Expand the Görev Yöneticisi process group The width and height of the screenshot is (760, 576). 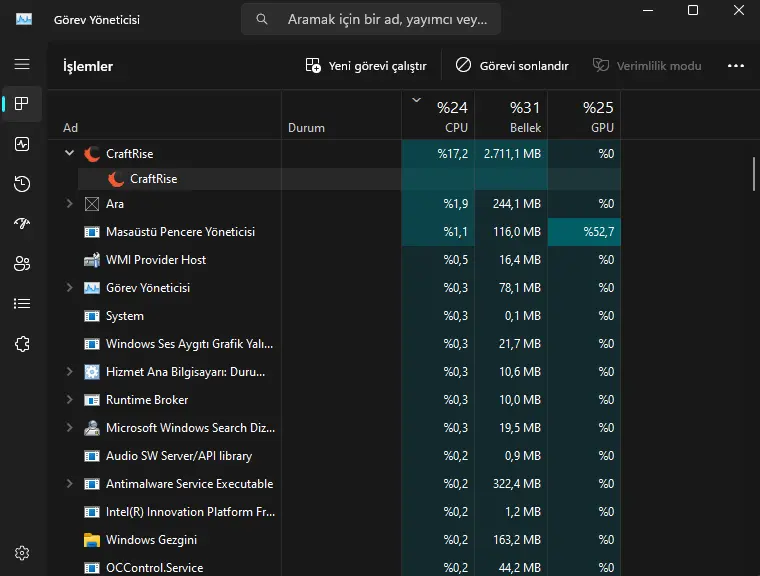click(69, 288)
